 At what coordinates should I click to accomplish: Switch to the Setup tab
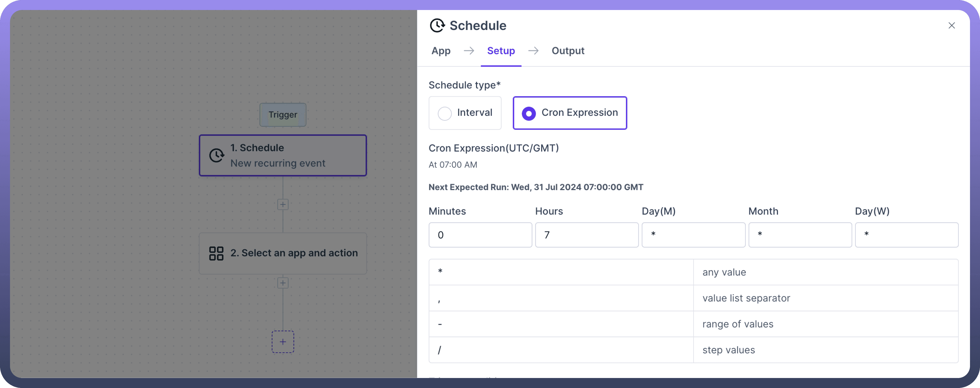click(501, 51)
